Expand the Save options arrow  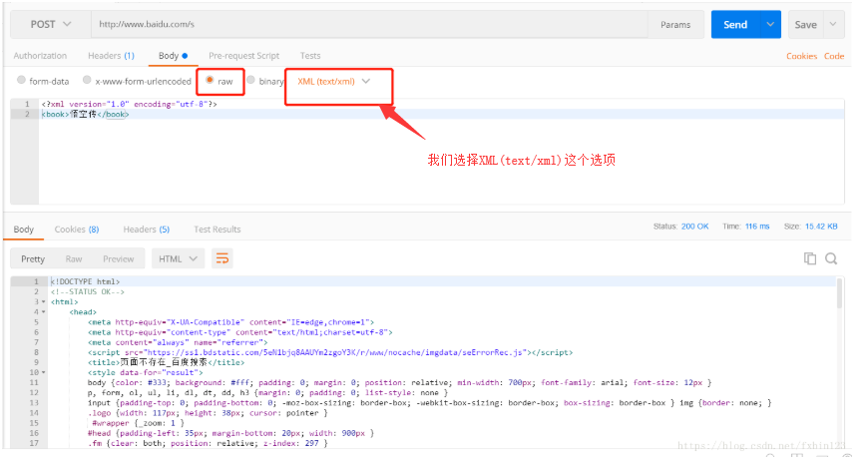pos(833,24)
